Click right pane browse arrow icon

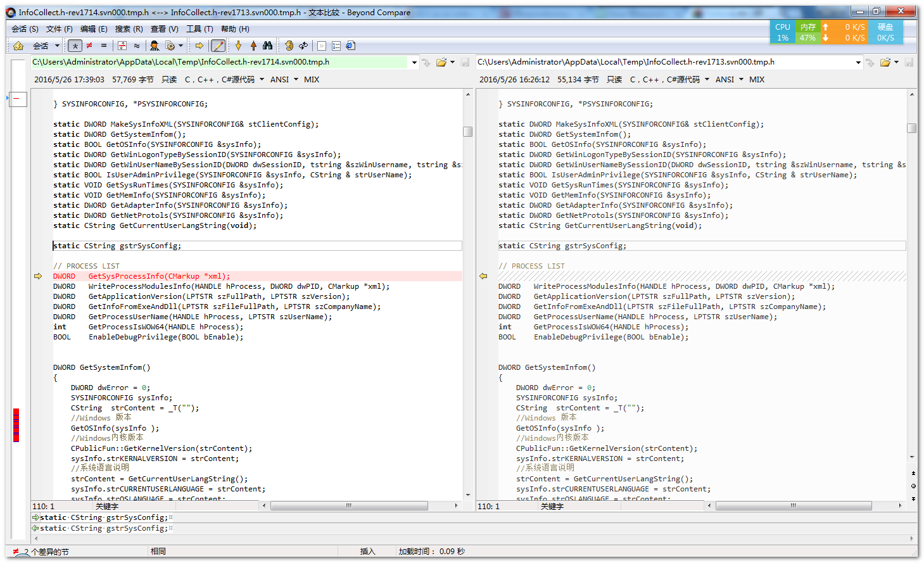click(871, 62)
